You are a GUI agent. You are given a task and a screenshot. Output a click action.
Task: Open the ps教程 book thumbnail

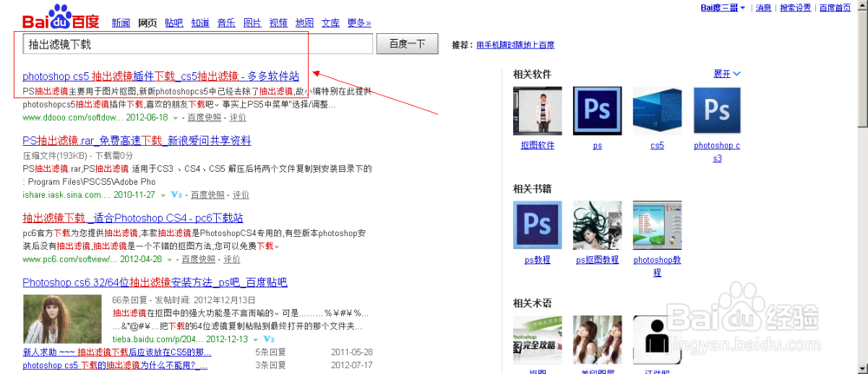click(x=537, y=225)
